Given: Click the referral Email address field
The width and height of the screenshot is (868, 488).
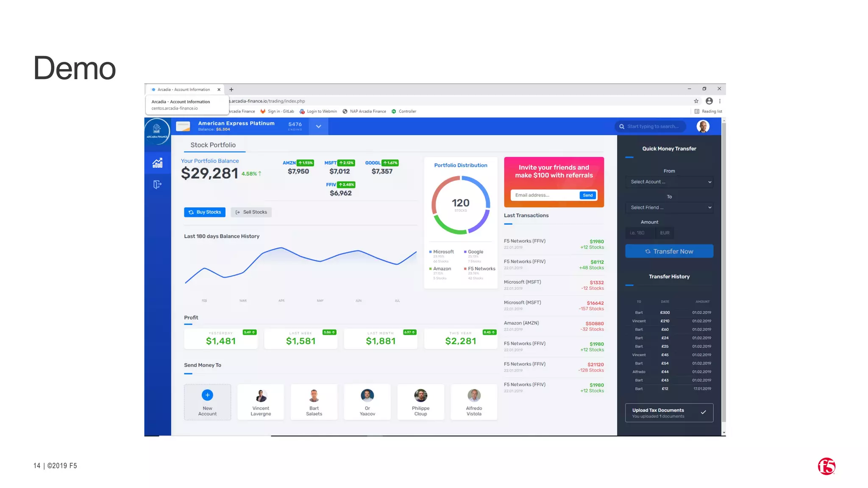Looking at the screenshot, I should point(544,195).
